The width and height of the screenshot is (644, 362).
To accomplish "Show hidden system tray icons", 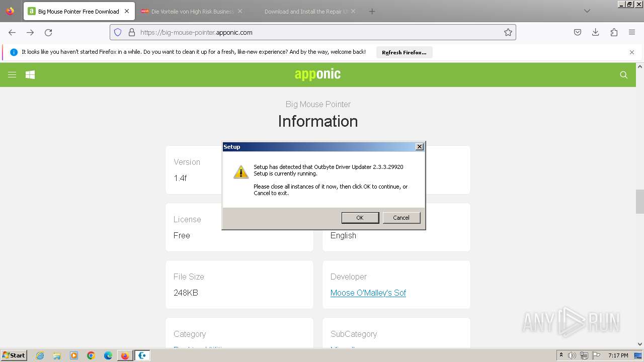I will [561, 355].
